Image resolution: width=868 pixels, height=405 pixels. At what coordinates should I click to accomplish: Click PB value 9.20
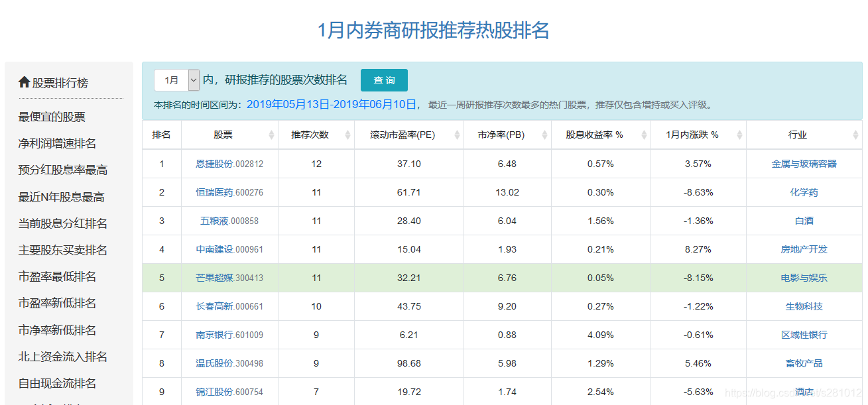pos(507,306)
